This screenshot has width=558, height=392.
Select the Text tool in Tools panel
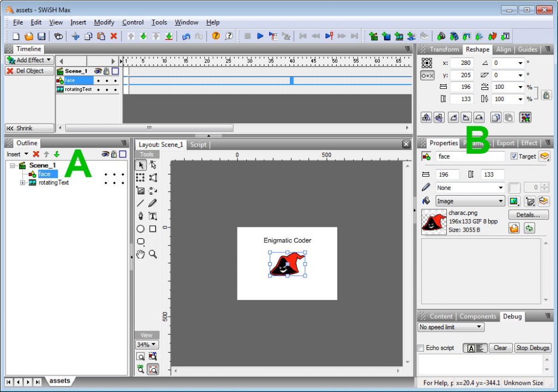[x=153, y=216]
